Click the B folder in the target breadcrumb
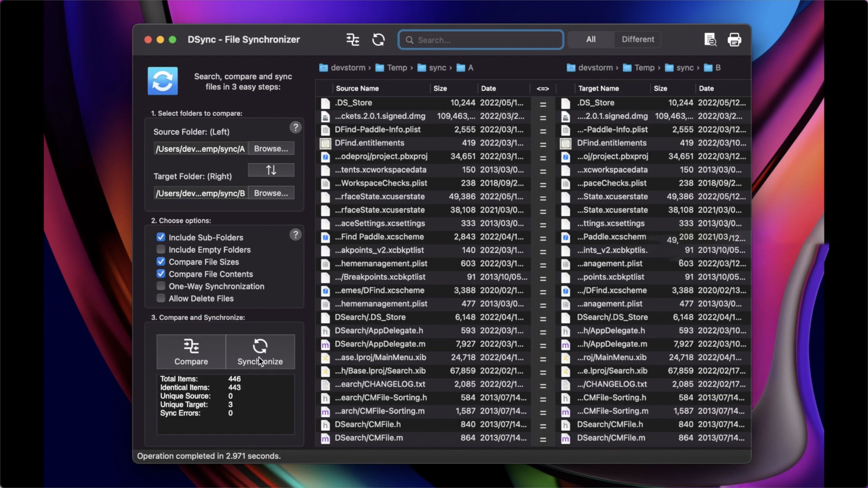868x488 pixels. tap(712, 68)
